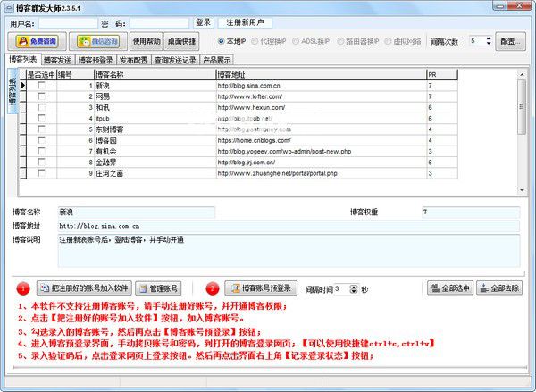536x392 pixels.
Task: Open the 管理账号 button
Action: pyautogui.click(x=158, y=288)
